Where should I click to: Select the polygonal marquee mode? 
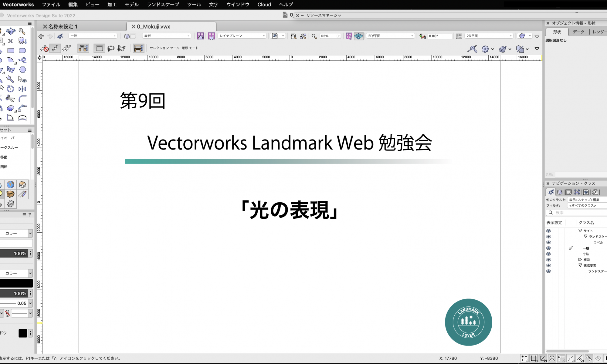(x=122, y=48)
